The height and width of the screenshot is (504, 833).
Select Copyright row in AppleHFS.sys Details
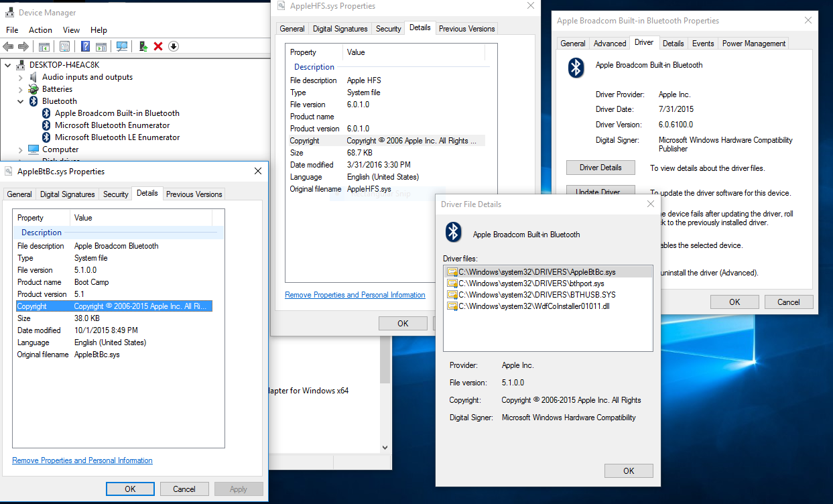[387, 141]
